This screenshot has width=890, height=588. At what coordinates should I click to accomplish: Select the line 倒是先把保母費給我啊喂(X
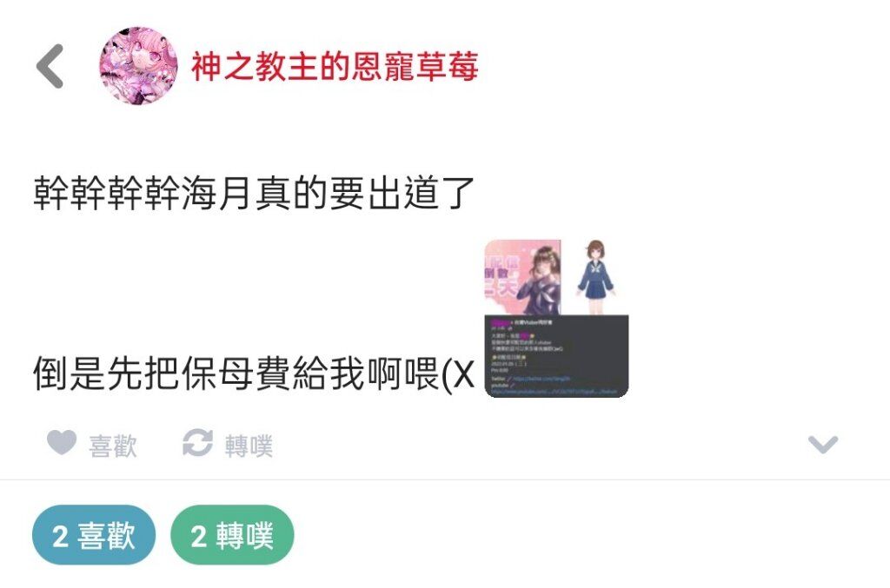254,374
